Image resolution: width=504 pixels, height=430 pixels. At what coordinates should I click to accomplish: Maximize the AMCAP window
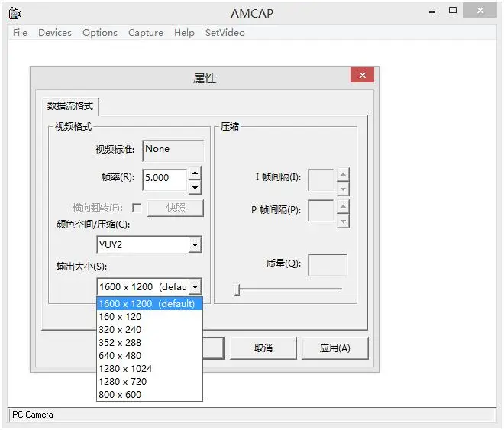pos(453,11)
